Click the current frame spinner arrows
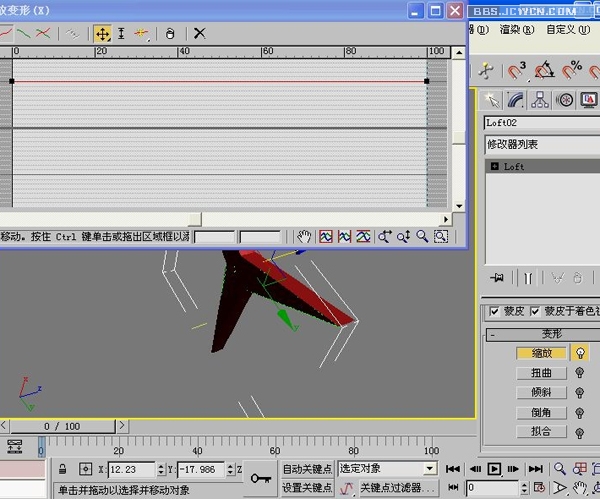This screenshot has width=600, height=499. 525,488
